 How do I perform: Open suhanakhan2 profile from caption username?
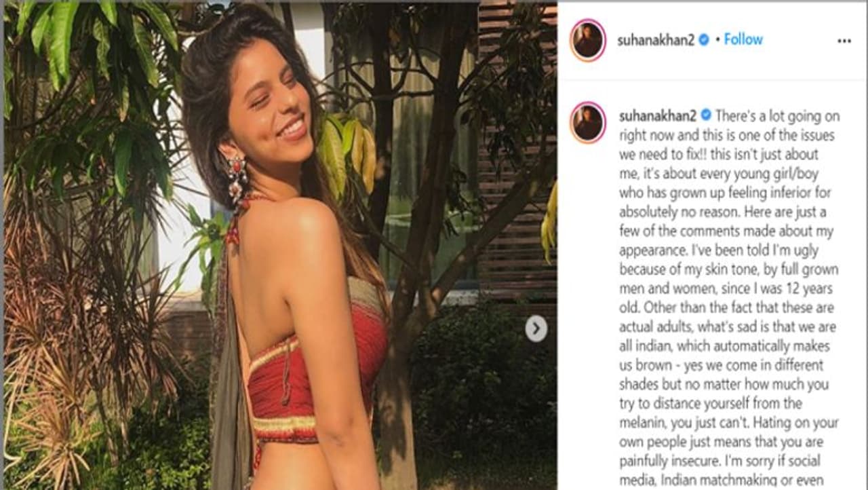click(658, 115)
